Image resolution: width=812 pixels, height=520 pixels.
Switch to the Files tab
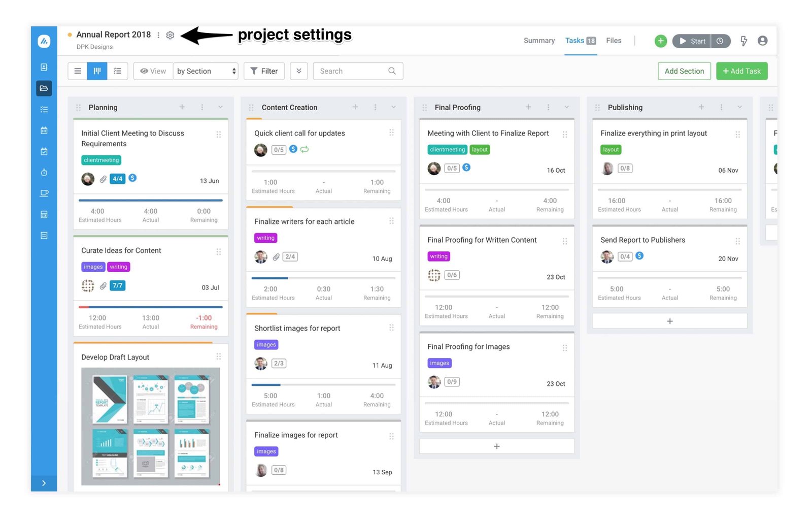(x=614, y=41)
